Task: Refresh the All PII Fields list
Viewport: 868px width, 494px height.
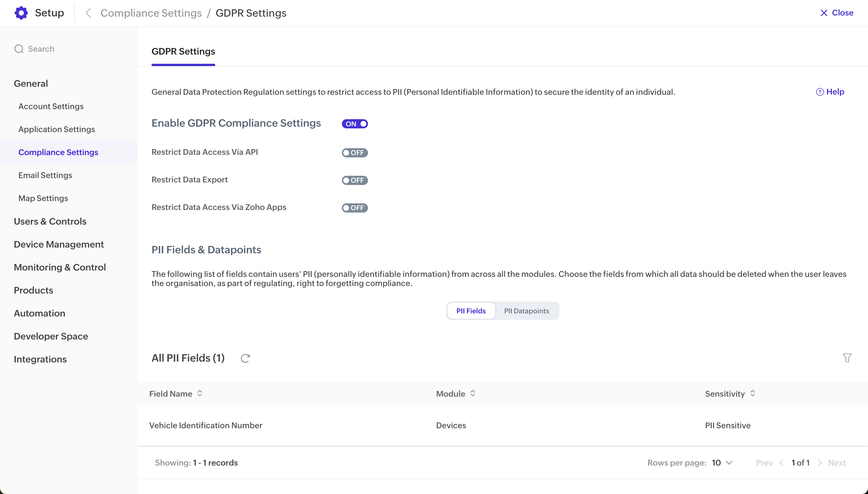Action: (x=245, y=358)
